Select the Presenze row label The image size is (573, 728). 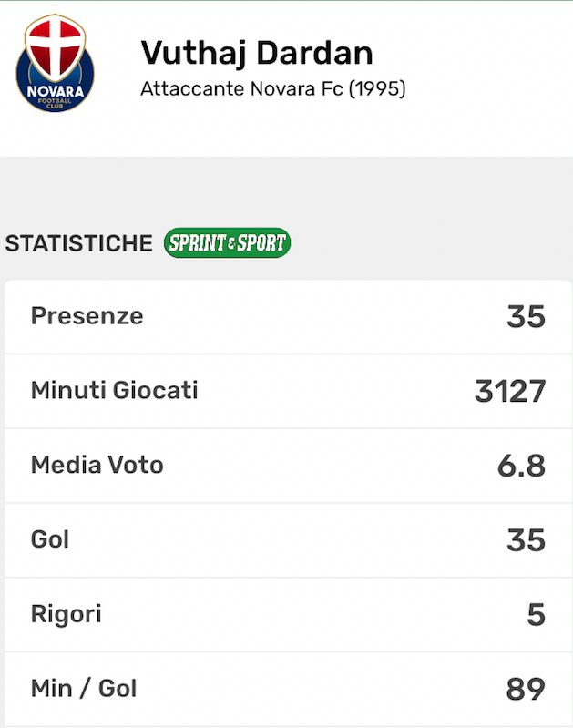click(x=87, y=316)
